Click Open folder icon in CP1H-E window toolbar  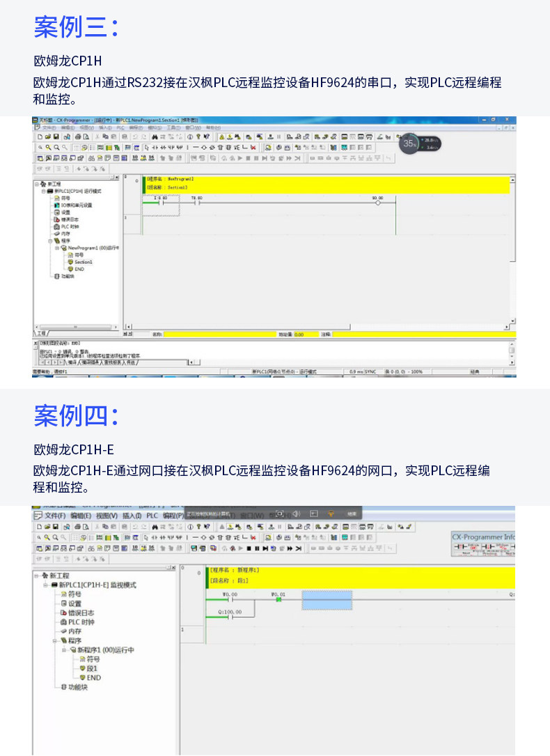(x=47, y=527)
